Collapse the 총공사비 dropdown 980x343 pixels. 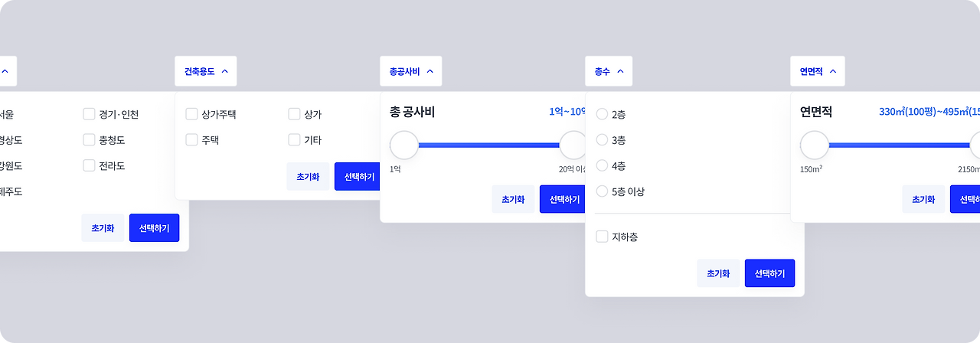410,71
